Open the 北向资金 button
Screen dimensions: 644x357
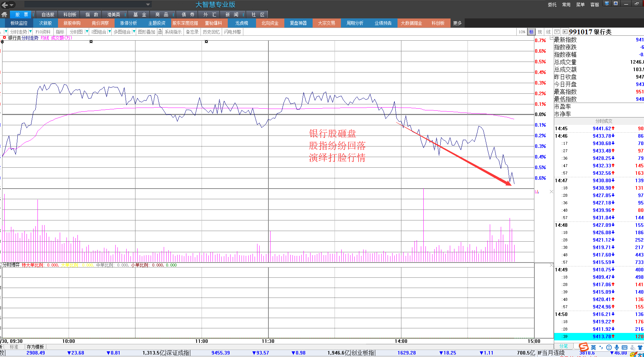click(270, 23)
